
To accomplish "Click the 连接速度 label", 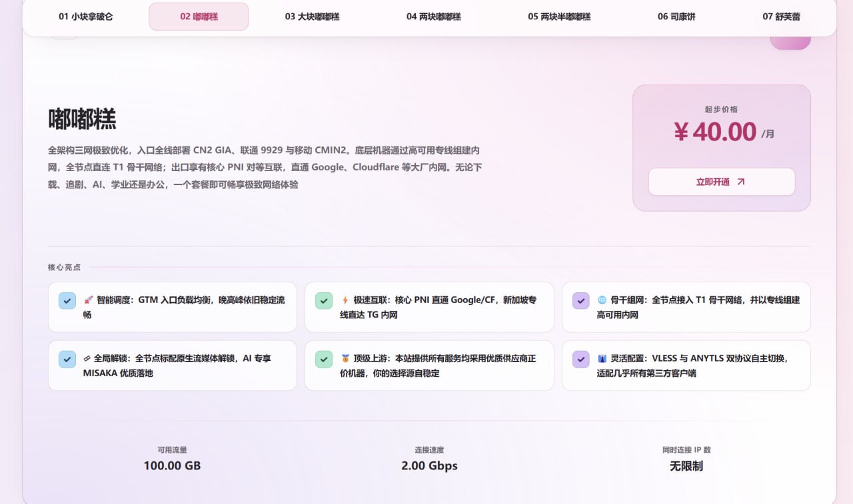I will pos(429,450).
